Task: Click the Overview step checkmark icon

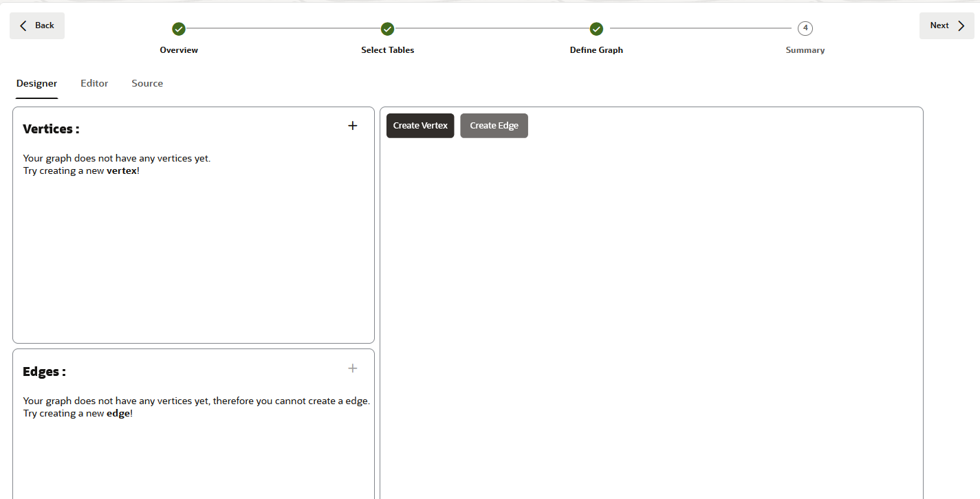Action: coord(178,29)
